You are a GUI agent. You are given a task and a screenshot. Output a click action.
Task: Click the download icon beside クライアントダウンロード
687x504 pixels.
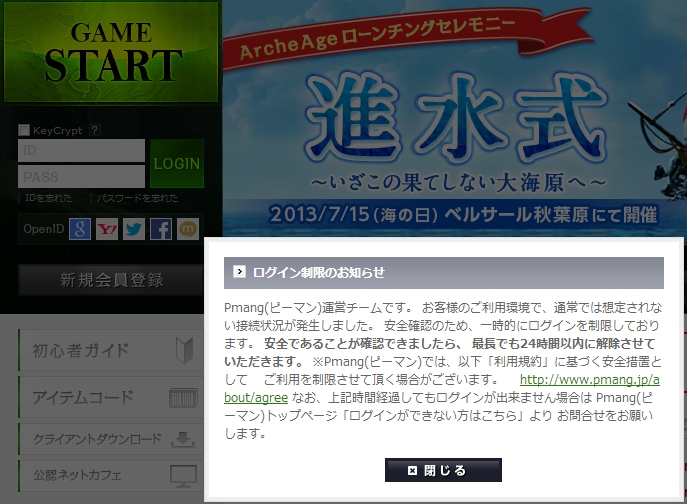click(x=182, y=438)
